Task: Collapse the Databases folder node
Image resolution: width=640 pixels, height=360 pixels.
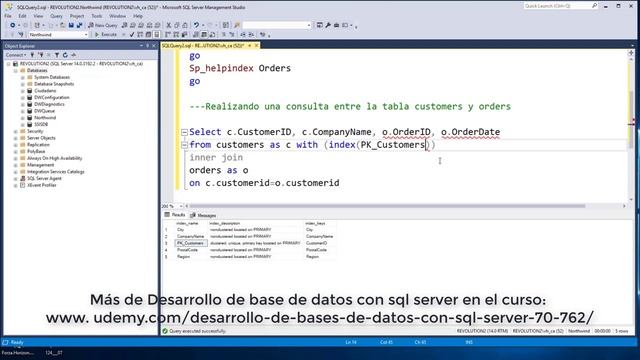Action: 16,71
